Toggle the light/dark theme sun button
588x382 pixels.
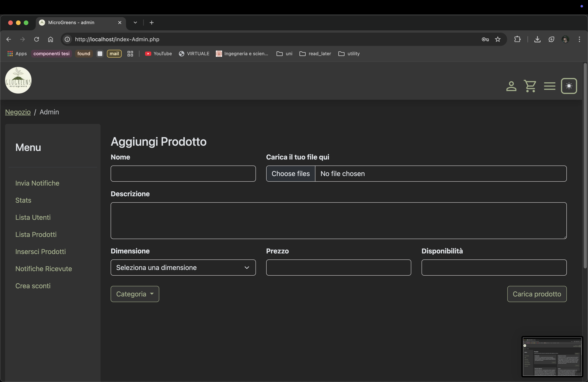(x=569, y=86)
